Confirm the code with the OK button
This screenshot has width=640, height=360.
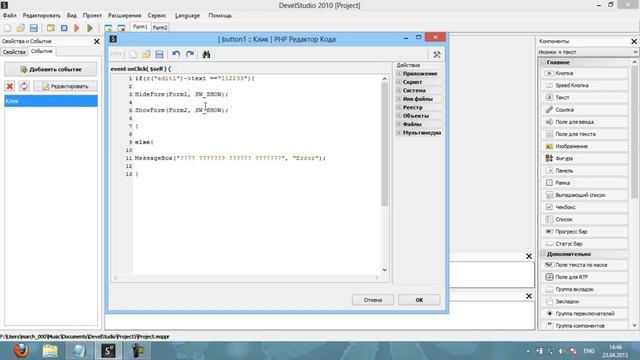point(419,300)
